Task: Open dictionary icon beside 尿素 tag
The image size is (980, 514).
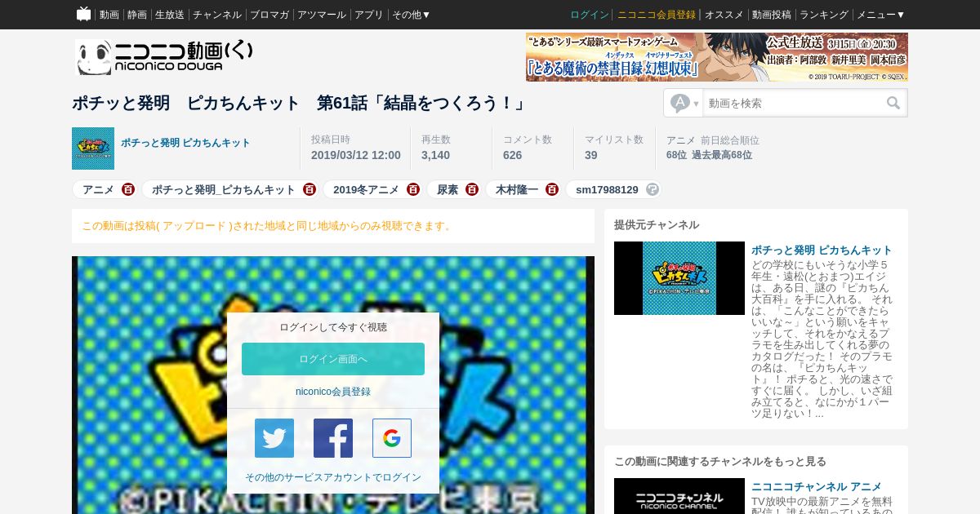Action: (472, 189)
